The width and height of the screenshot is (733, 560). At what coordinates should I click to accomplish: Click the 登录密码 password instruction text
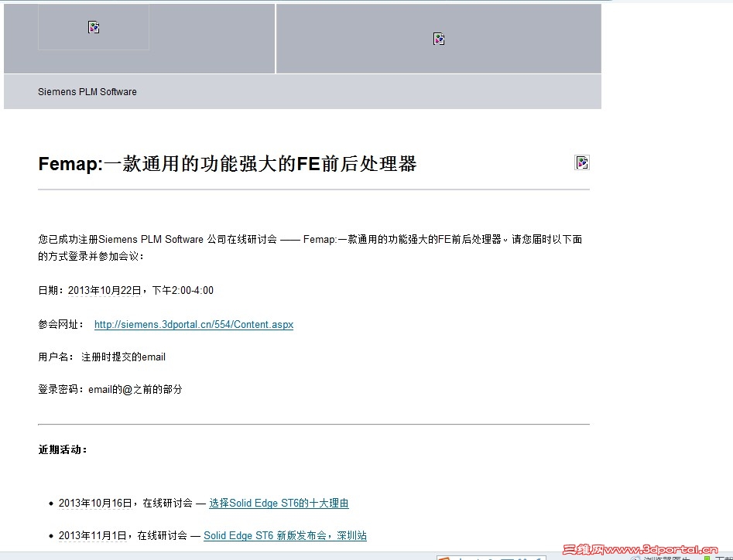coord(108,389)
